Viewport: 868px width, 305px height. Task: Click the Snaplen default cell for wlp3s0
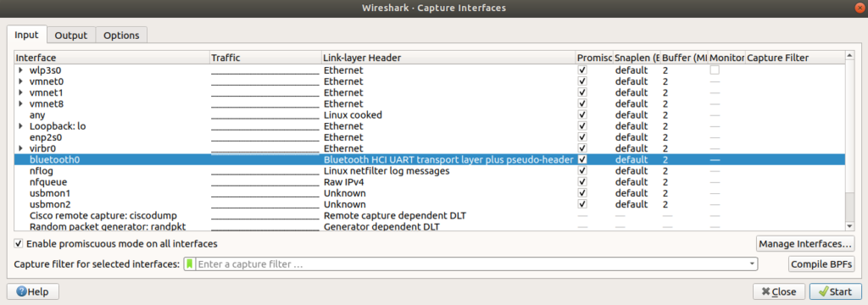[x=631, y=70]
